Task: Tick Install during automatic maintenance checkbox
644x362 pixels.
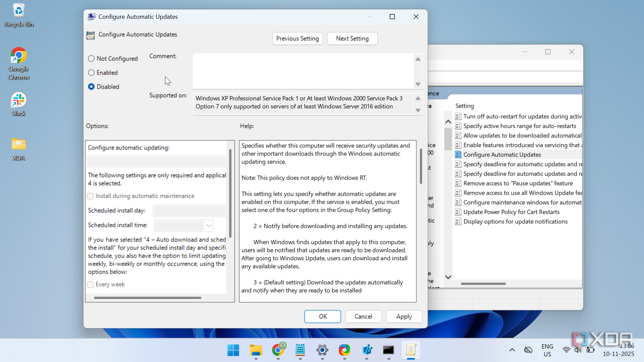Action: (x=90, y=196)
